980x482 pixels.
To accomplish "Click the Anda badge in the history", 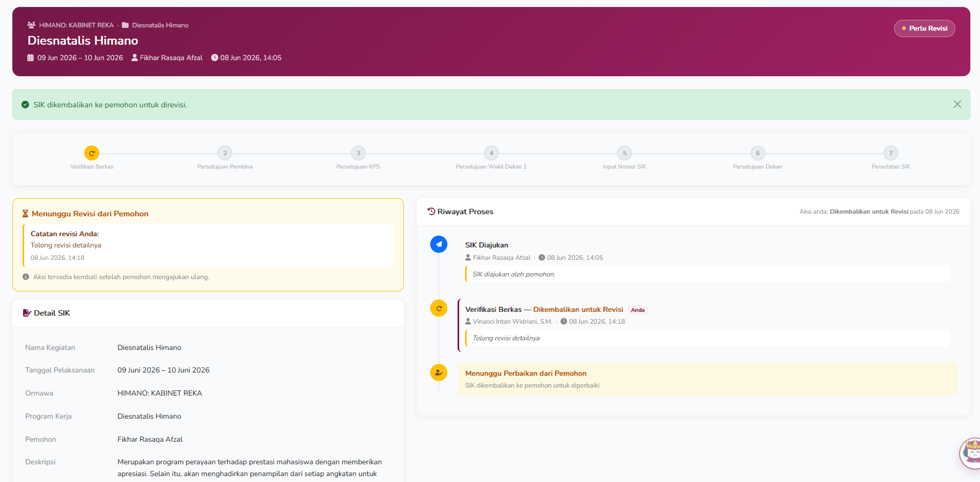I will point(638,310).
